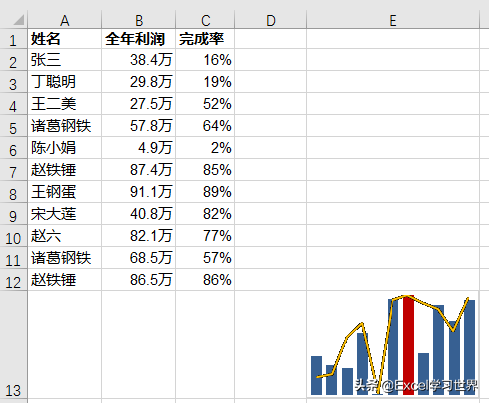Select cell containing 王二美

tap(65, 104)
